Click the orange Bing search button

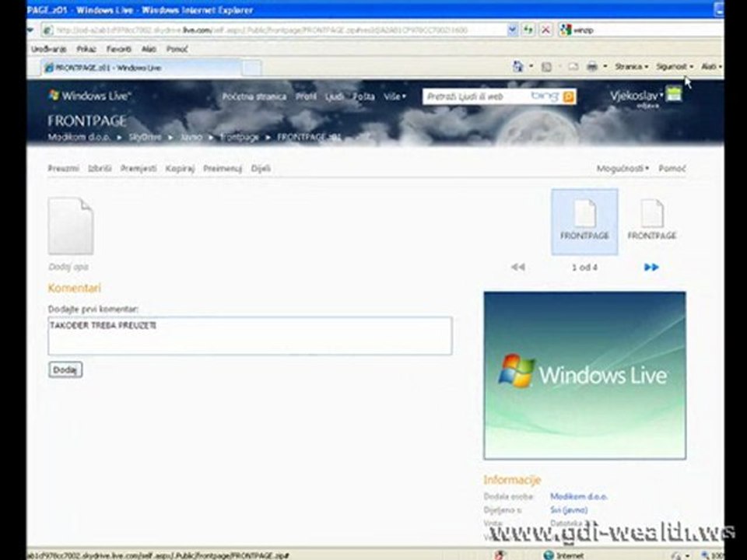click(568, 96)
